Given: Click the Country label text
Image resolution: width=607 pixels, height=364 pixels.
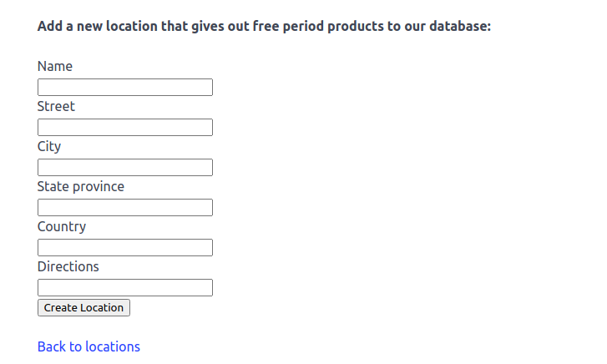Looking at the screenshot, I should pyautogui.click(x=62, y=226).
